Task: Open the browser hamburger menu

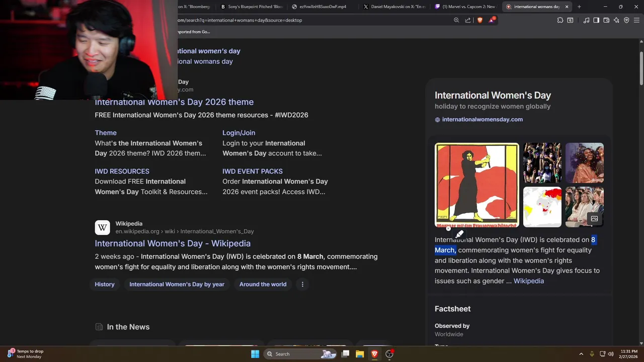Action: 637,20
